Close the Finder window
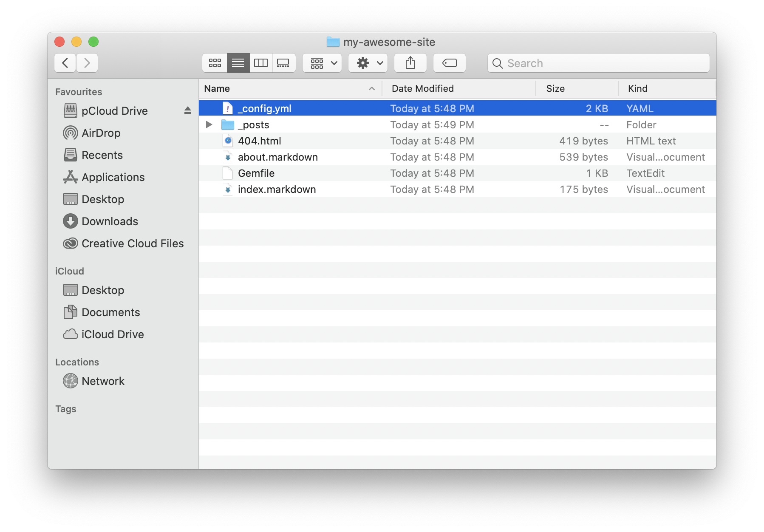 pos(59,42)
